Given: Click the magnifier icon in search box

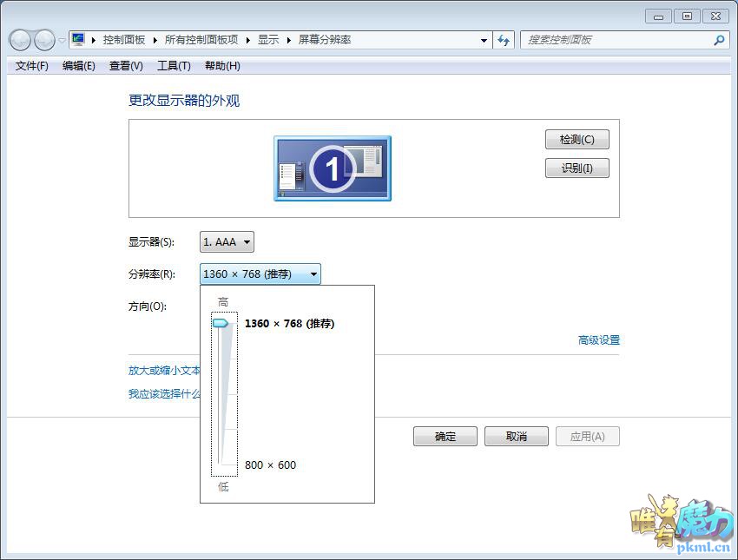Looking at the screenshot, I should click(x=719, y=40).
